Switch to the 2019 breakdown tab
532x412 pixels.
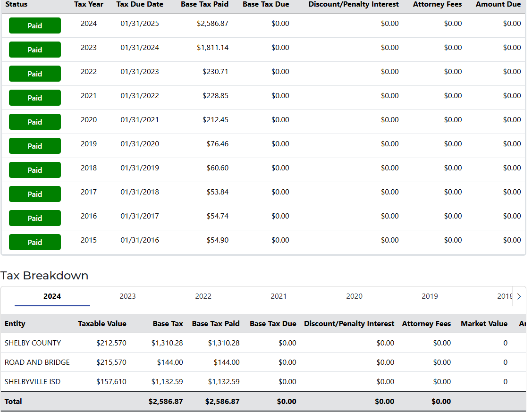(x=430, y=296)
